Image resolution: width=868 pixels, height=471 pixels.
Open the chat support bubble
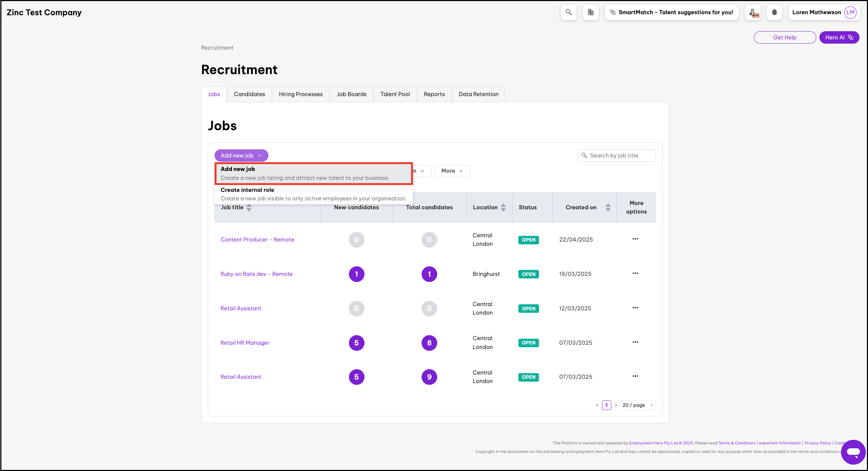click(853, 452)
